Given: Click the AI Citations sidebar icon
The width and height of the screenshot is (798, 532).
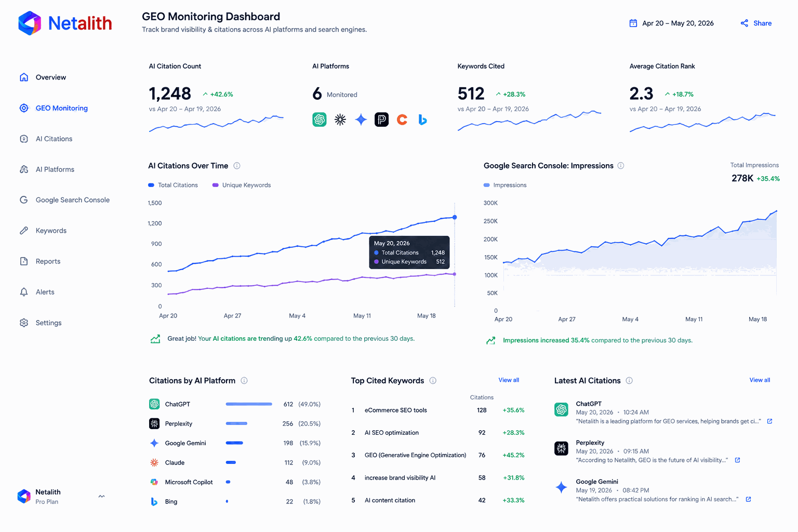Looking at the screenshot, I should click(x=24, y=139).
